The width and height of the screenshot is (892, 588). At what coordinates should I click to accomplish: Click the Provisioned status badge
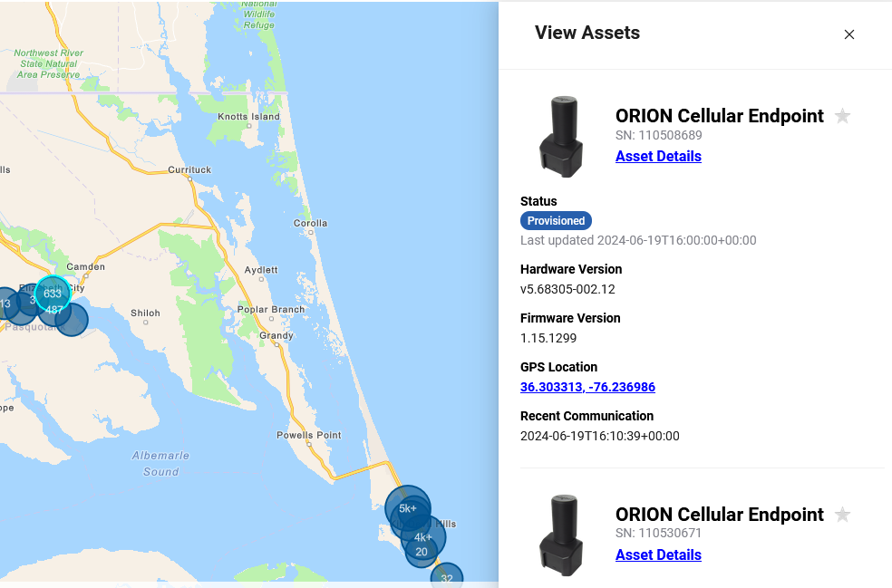(x=556, y=220)
